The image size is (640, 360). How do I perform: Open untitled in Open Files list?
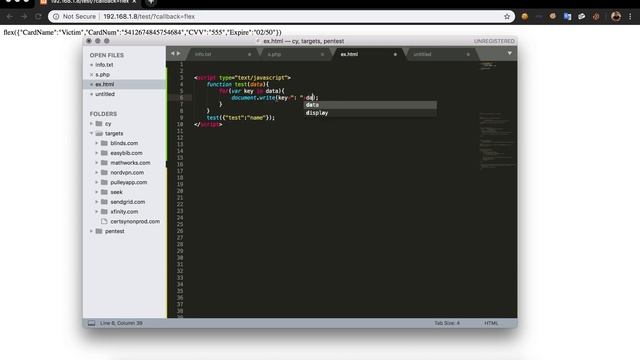point(105,94)
